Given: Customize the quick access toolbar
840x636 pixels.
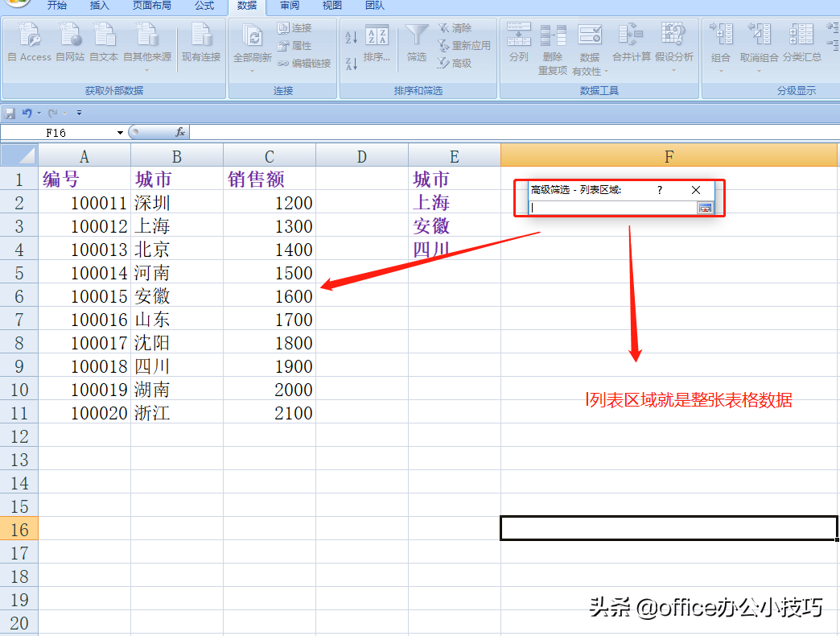Looking at the screenshot, I should pyautogui.click(x=79, y=113).
